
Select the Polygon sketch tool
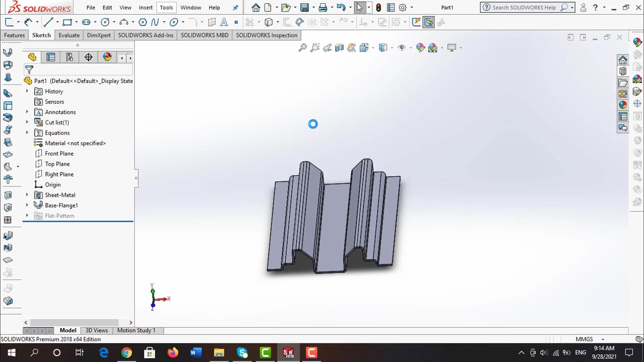pos(143,22)
